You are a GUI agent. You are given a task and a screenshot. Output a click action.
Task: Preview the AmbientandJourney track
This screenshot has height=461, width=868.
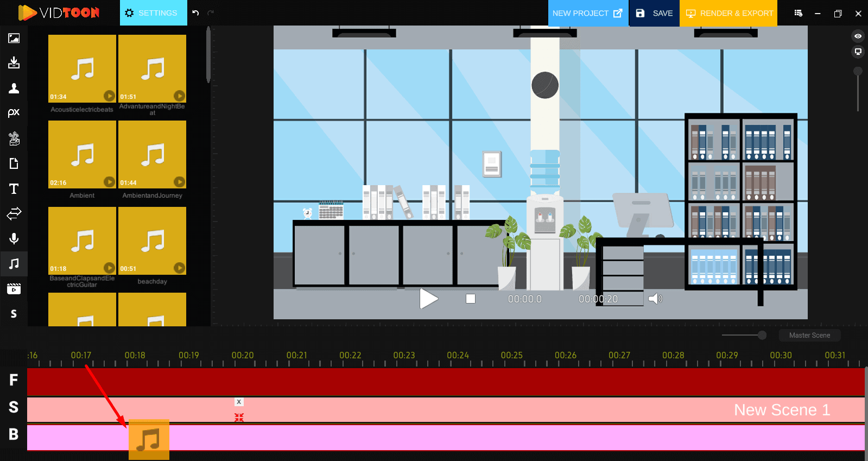coord(179,182)
